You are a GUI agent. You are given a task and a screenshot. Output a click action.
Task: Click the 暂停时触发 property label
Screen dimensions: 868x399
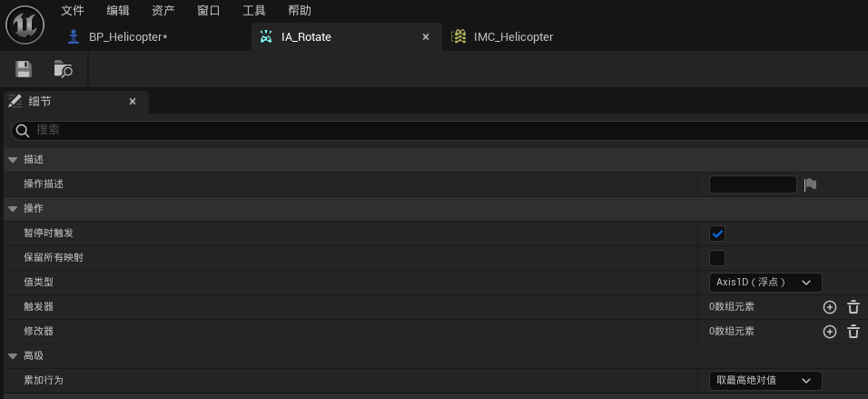[x=49, y=234]
